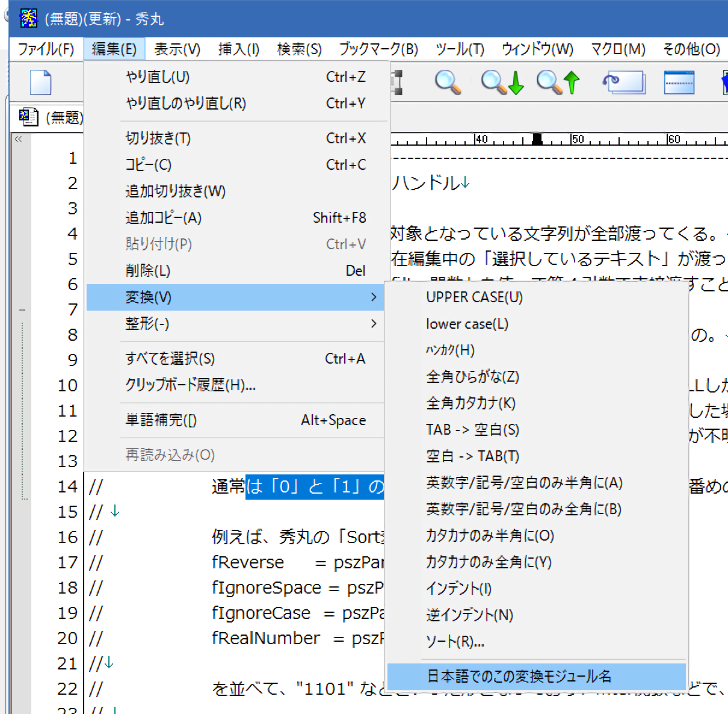Click the split window toolbar icon
Screen dimensions: 728x714
[x=679, y=82]
